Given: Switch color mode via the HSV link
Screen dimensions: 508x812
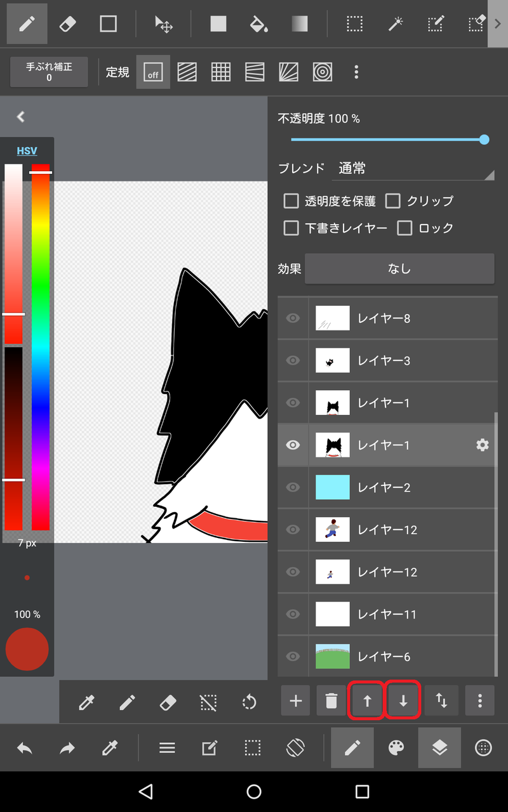Looking at the screenshot, I should (27, 151).
